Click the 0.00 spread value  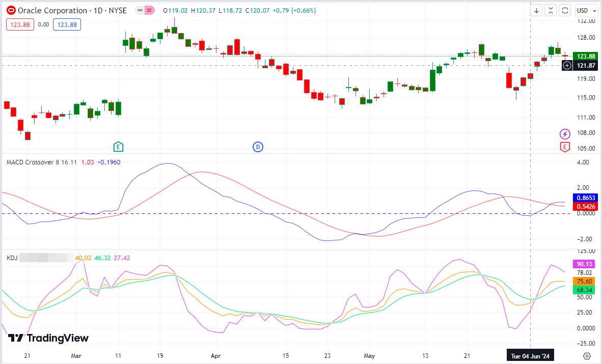[43, 24]
